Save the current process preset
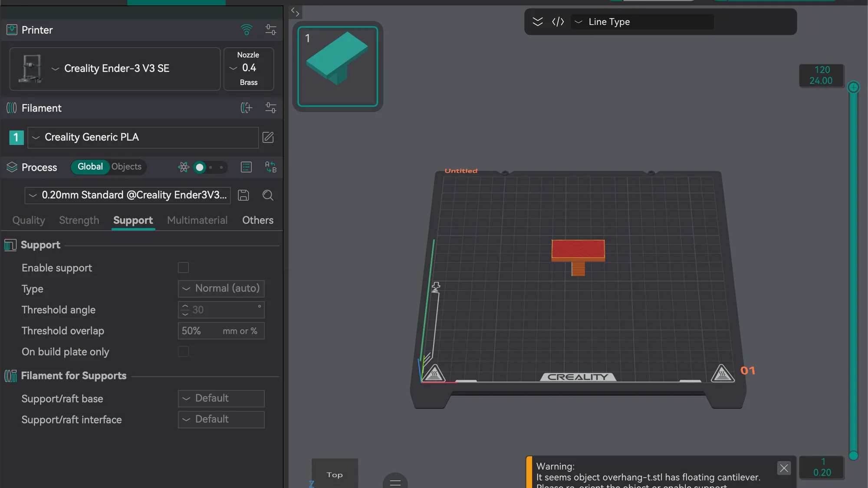 (x=243, y=195)
